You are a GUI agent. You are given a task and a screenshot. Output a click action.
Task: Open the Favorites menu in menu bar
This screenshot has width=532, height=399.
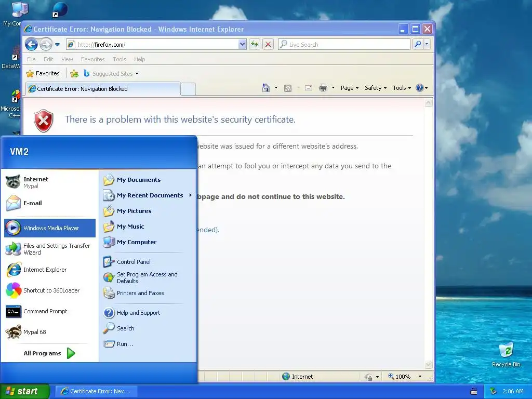[x=92, y=59]
